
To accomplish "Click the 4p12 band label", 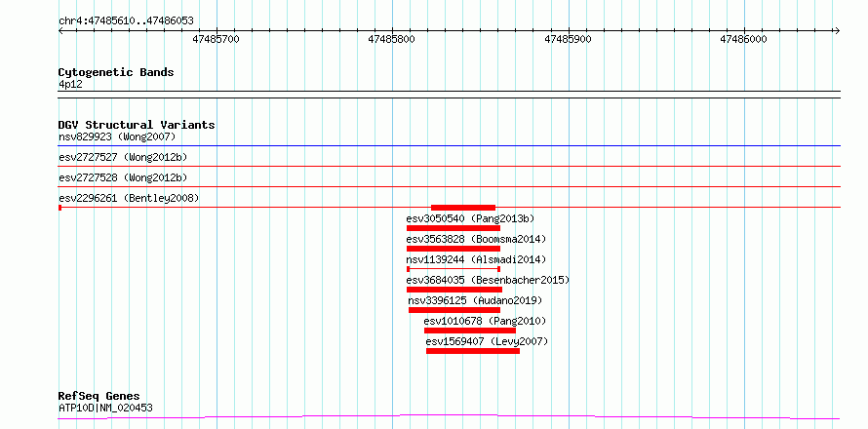I will (70, 84).
